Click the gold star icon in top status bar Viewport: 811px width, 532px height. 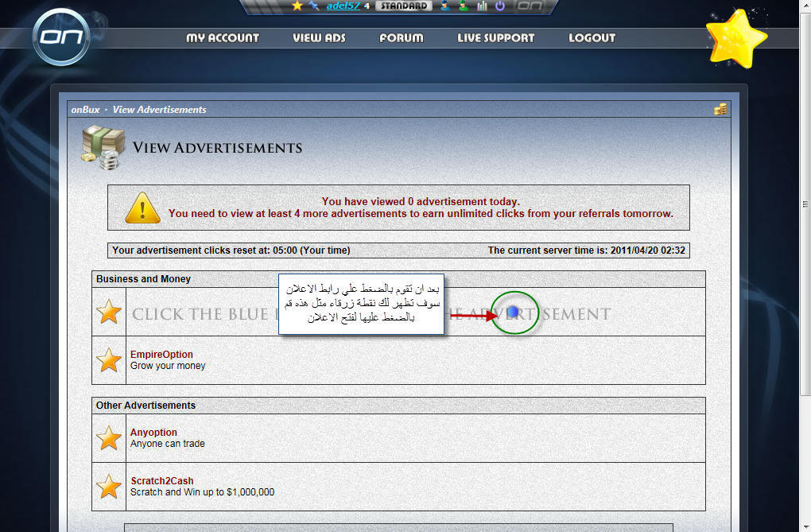pyautogui.click(x=297, y=6)
